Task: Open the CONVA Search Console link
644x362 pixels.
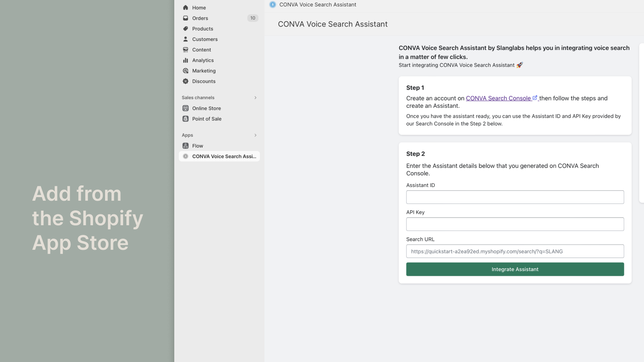Action: tap(498, 98)
